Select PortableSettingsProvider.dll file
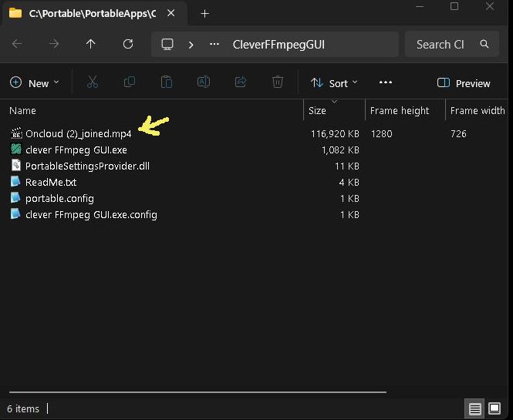Image resolution: width=513 pixels, height=420 pixels. 87,166
